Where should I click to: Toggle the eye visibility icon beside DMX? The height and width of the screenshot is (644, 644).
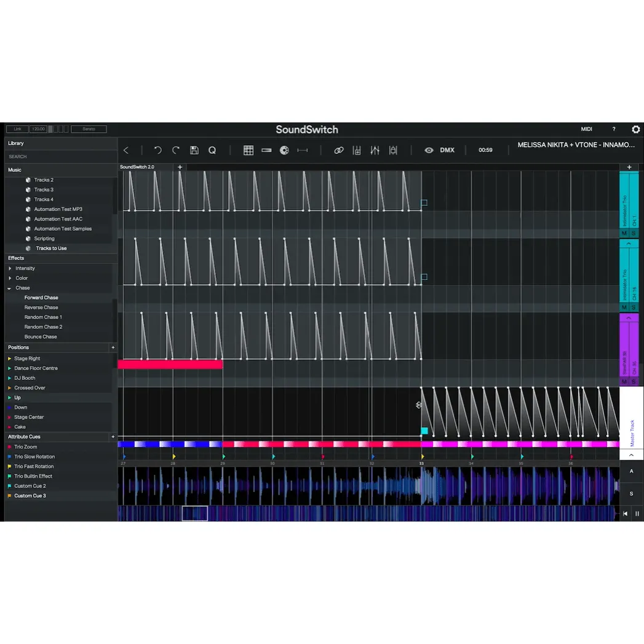click(x=429, y=150)
